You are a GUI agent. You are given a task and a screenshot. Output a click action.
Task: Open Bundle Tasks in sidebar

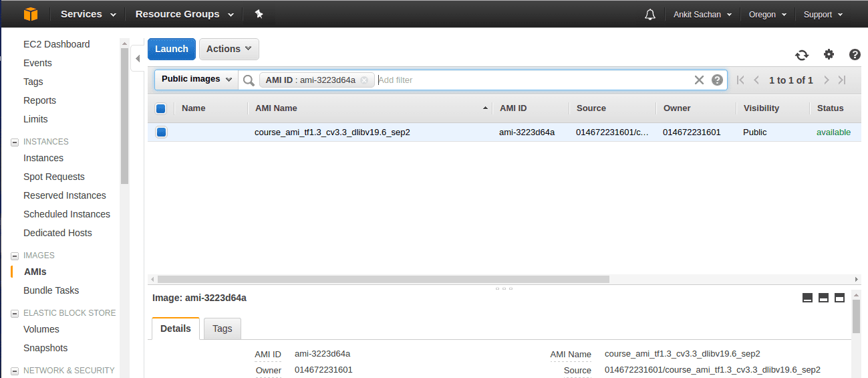click(51, 290)
